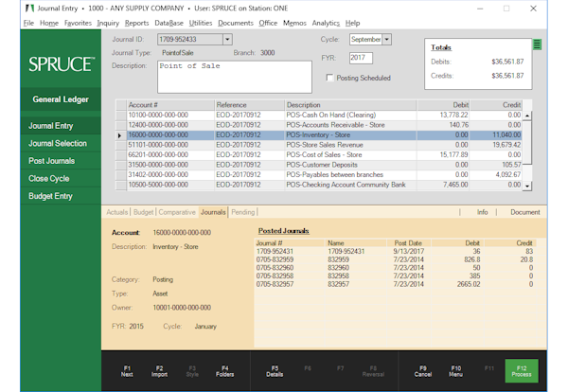
Task: Click the F2 Import function key
Action: (159, 371)
